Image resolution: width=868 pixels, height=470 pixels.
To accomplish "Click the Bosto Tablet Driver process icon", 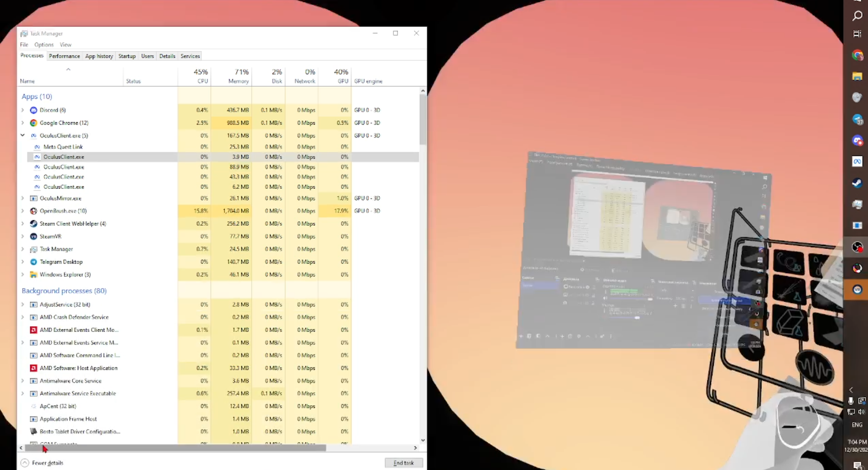I will [33, 432].
